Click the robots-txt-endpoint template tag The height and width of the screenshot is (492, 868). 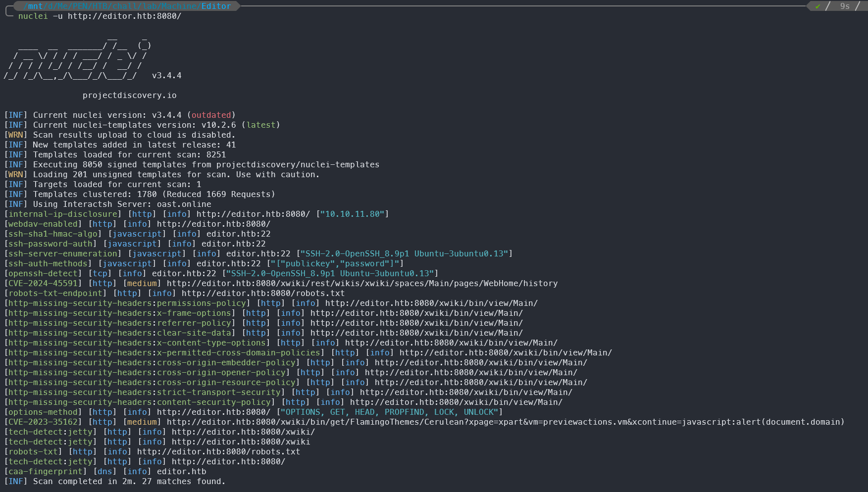[x=55, y=293]
